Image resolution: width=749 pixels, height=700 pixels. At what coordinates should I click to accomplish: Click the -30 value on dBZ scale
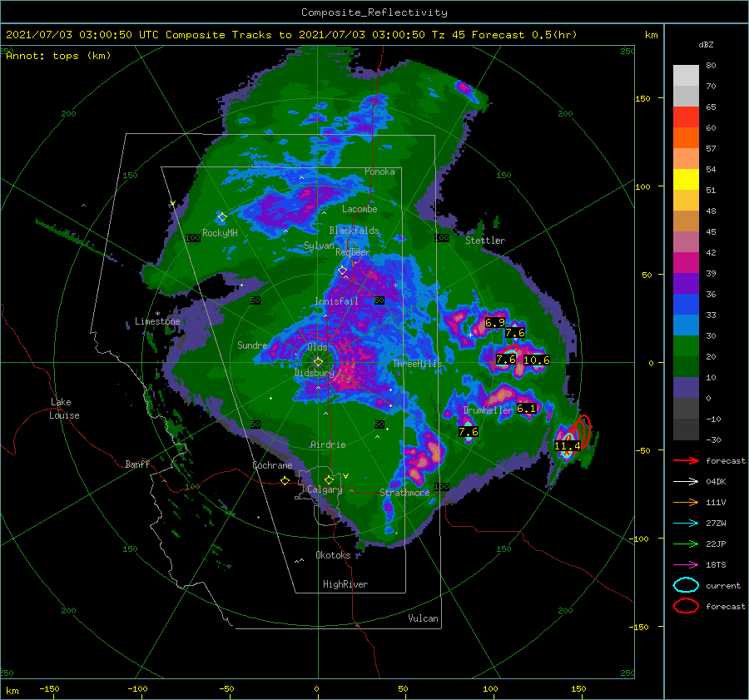pyautogui.click(x=713, y=439)
